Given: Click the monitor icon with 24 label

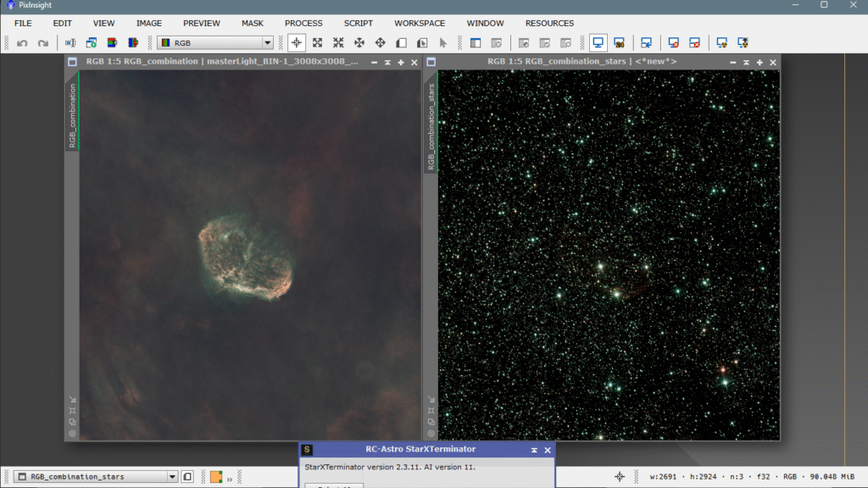Looking at the screenshot, I should pyautogui.click(x=620, y=42).
